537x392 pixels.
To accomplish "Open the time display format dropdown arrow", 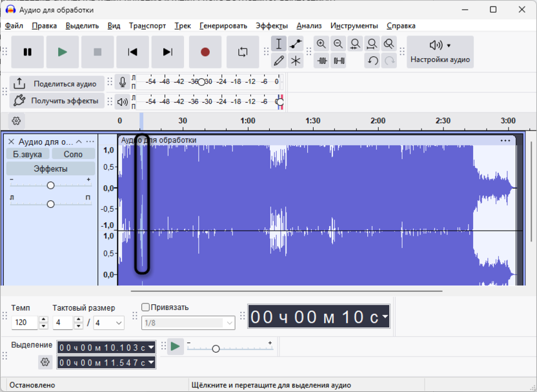I will [385, 316].
